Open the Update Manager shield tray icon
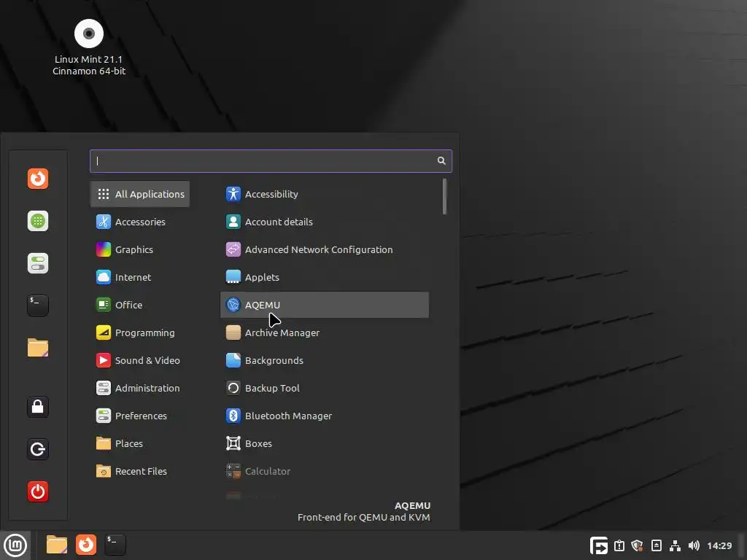This screenshot has width=747, height=560. click(638, 545)
